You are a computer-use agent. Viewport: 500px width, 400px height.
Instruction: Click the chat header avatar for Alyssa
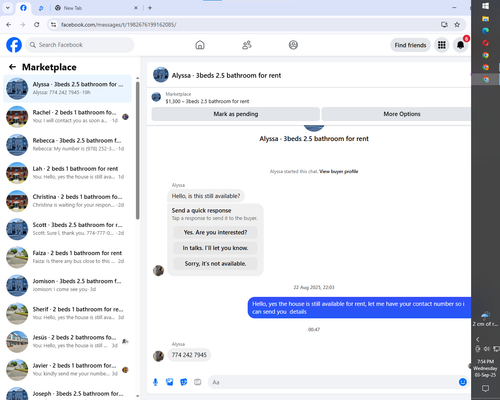click(x=161, y=75)
